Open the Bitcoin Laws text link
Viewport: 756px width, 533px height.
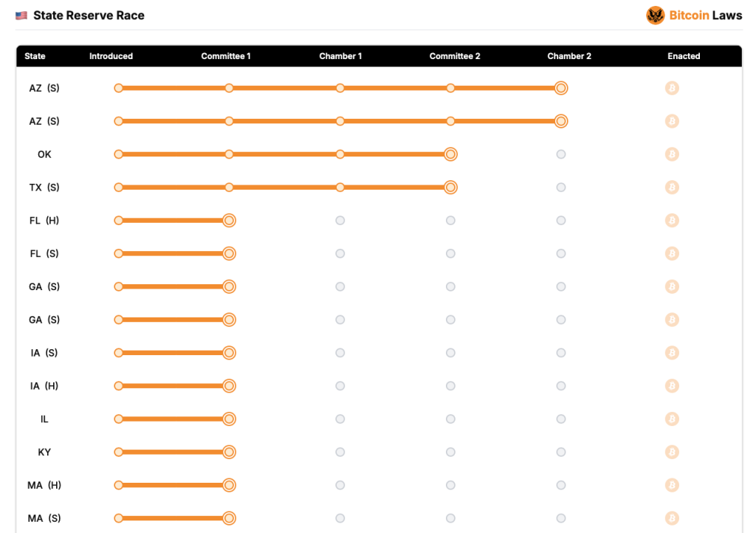pyautogui.click(x=705, y=16)
